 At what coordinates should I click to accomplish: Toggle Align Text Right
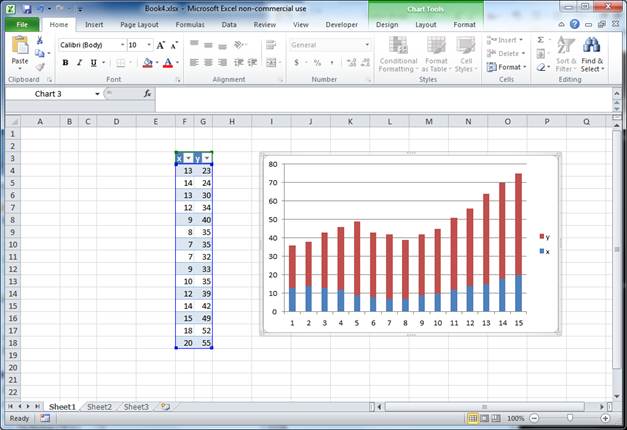click(x=222, y=62)
